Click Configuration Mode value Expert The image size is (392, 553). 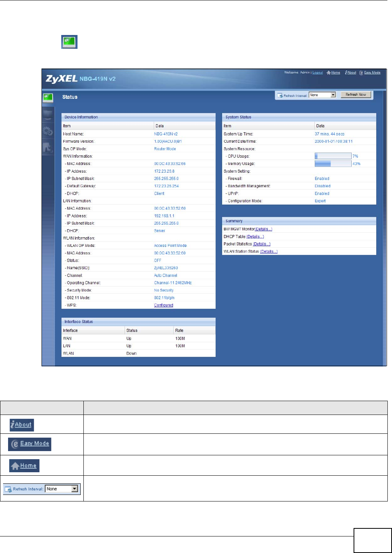[320, 201]
